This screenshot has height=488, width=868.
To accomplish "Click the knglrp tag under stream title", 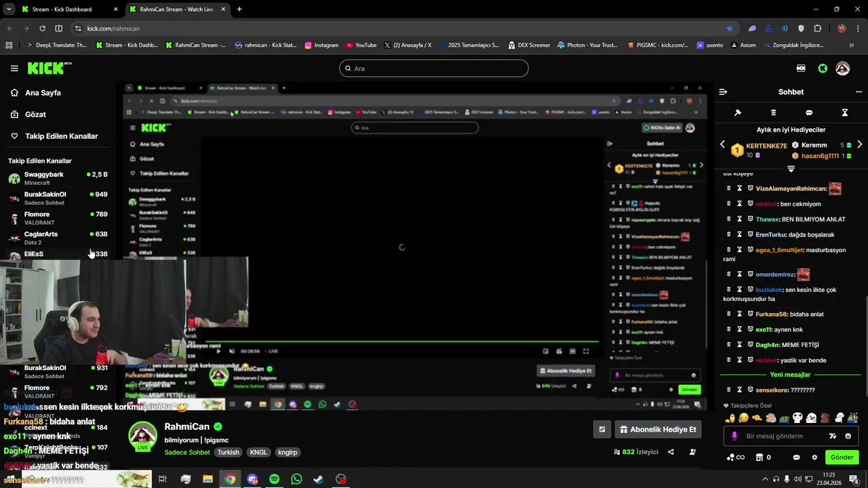I will tap(288, 452).
